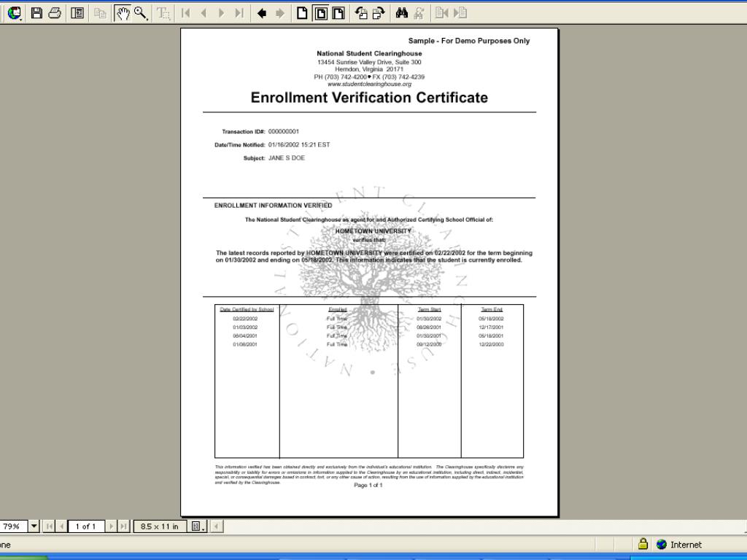747x560 pixels.
Task: Click the '8.5 x 11 in' page size box
Action: (160, 526)
